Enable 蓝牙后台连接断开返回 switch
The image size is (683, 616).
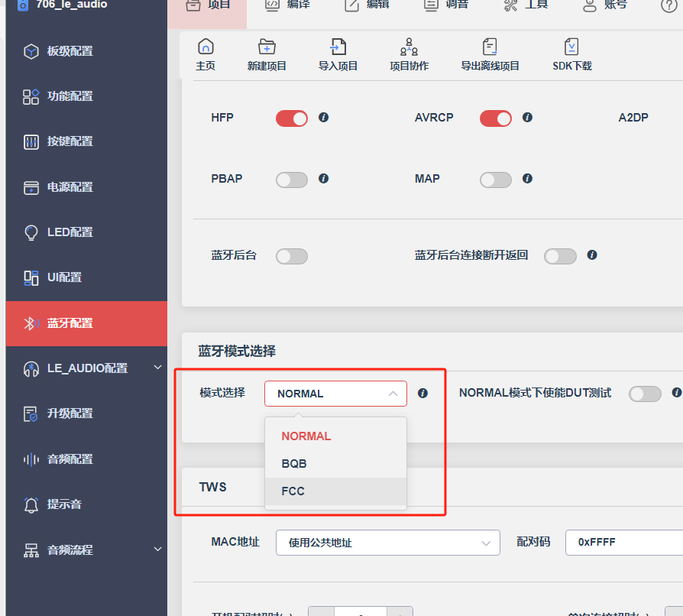pyautogui.click(x=560, y=256)
